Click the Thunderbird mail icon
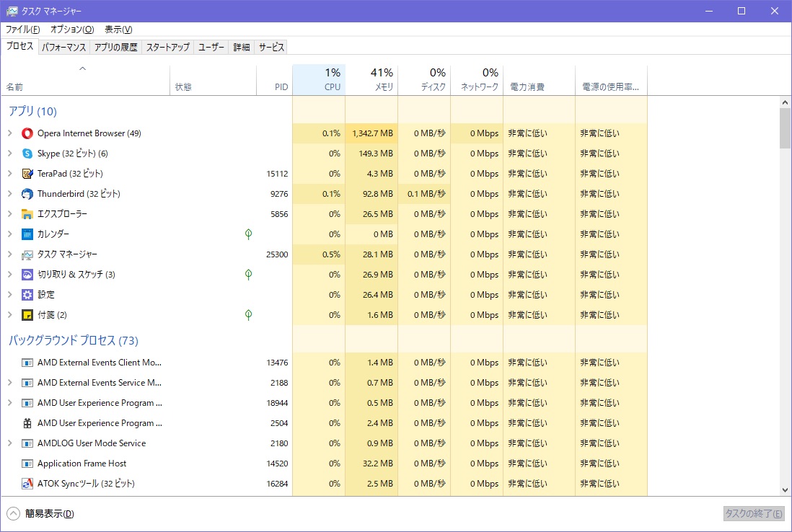The width and height of the screenshot is (792, 532). pyautogui.click(x=27, y=193)
